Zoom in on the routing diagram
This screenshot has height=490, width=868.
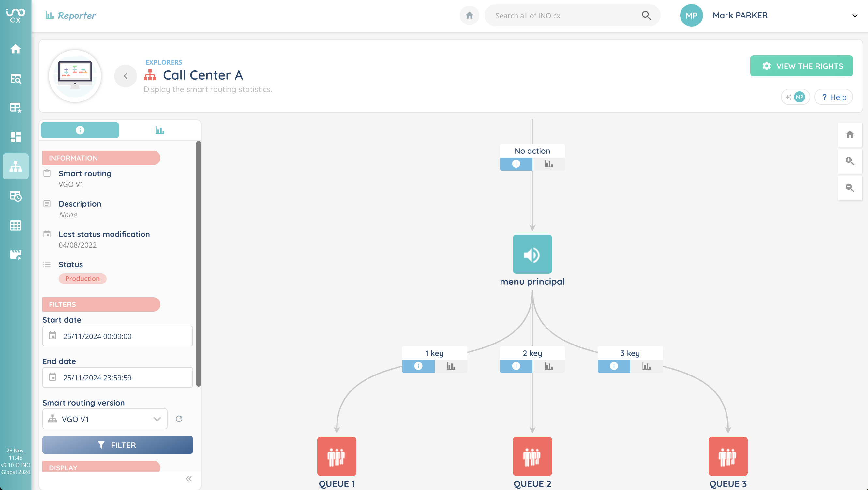pos(849,161)
